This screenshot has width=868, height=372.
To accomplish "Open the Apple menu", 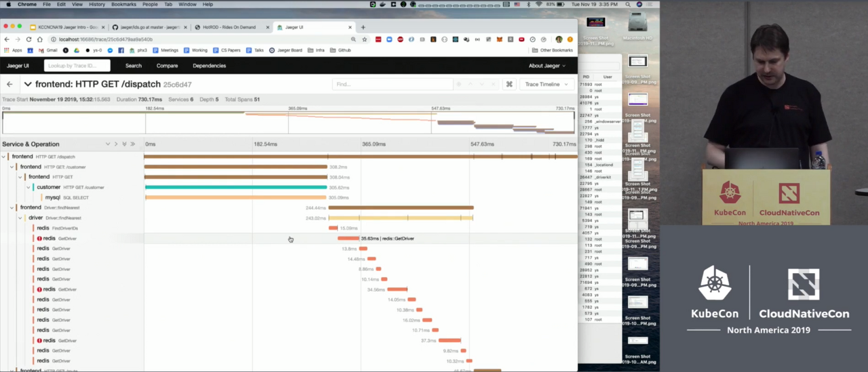I will point(8,4).
